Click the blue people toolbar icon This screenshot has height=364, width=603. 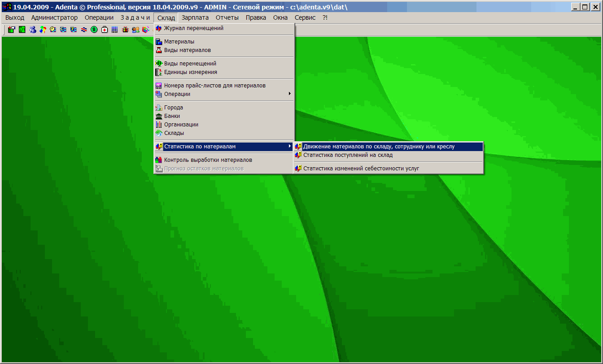coord(33,30)
